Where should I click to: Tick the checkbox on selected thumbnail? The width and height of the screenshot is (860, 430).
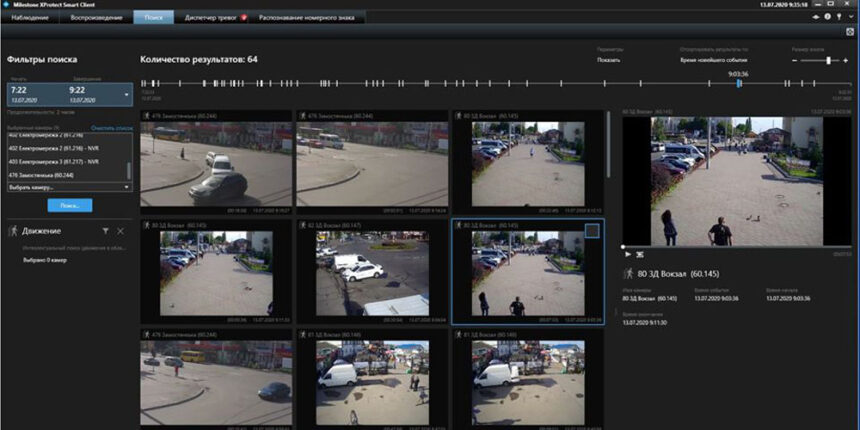click(x=592, y=231)
